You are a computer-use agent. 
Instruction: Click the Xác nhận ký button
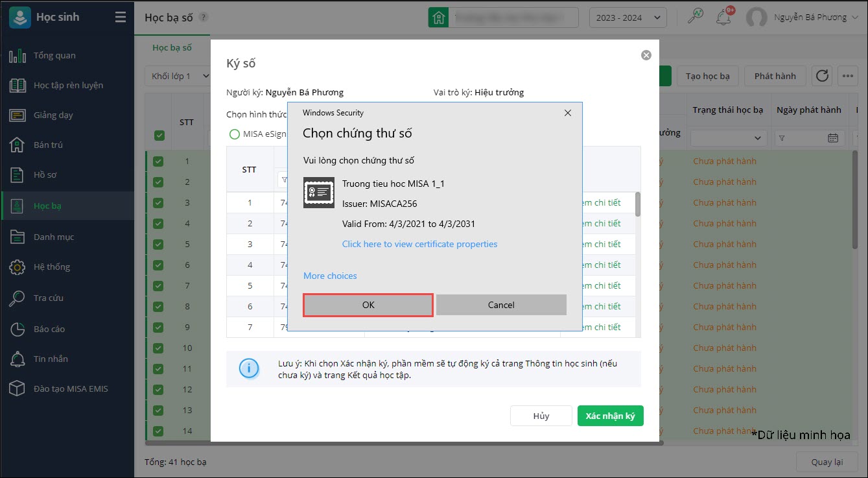(611, 416)
